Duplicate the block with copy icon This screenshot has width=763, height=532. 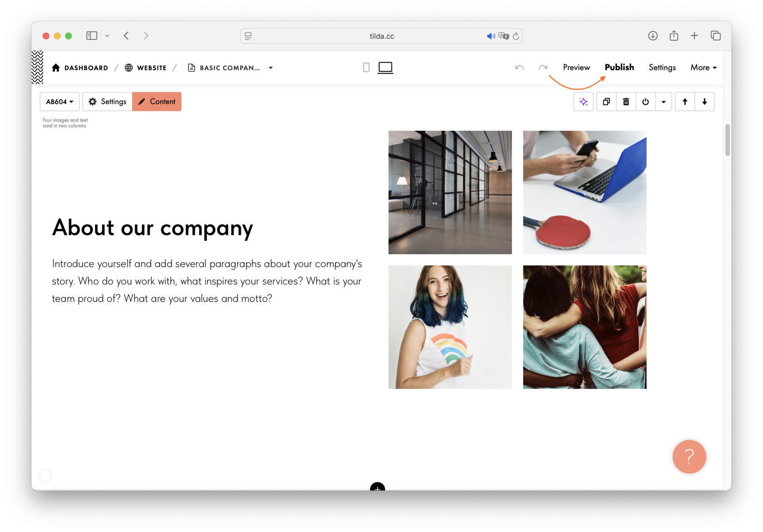pyautogui.click(x=606, y=102)
